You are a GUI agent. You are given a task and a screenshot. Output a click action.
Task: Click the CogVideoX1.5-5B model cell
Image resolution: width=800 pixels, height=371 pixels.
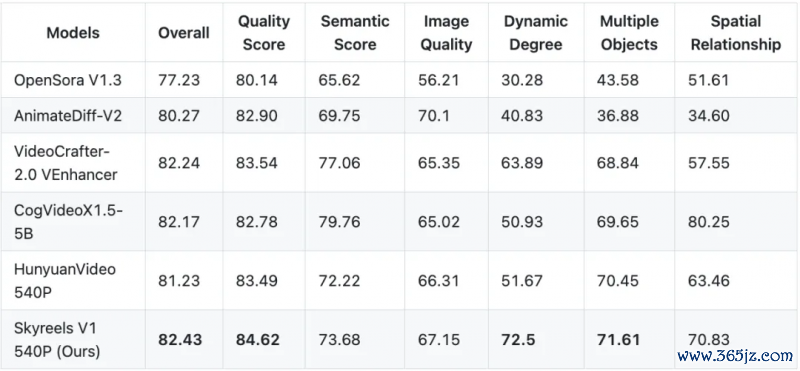tap(68, 221)
